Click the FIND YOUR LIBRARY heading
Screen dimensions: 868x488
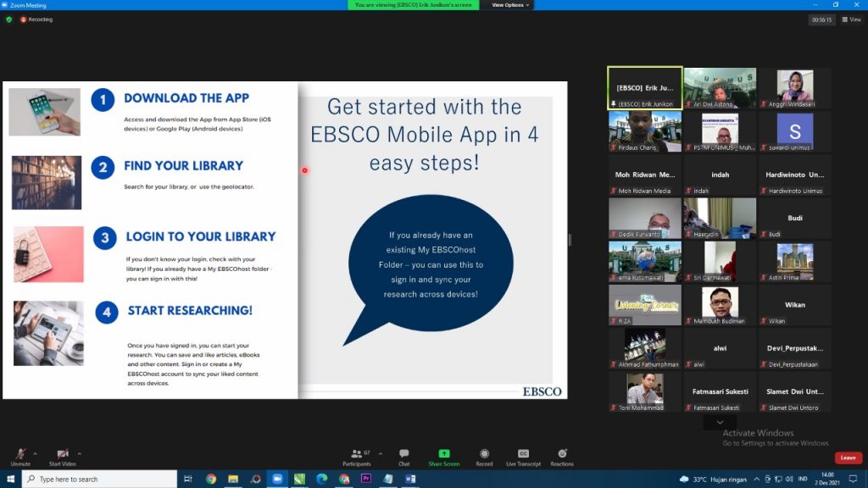coord(183,165)
